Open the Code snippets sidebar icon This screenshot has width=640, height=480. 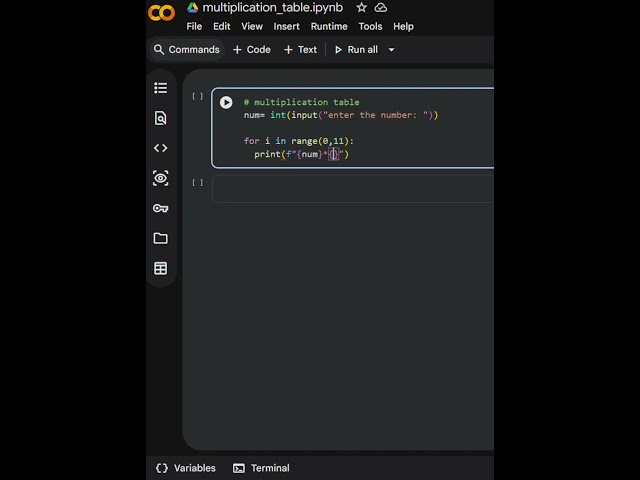[x=160, y=148]
